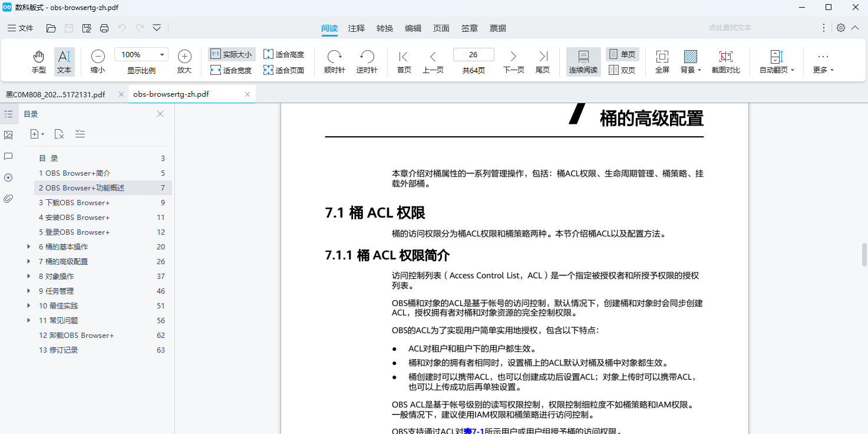This screenshot has width=868, height=434.
Task: Jump to first page (首页)
Action: click(404, 62)
